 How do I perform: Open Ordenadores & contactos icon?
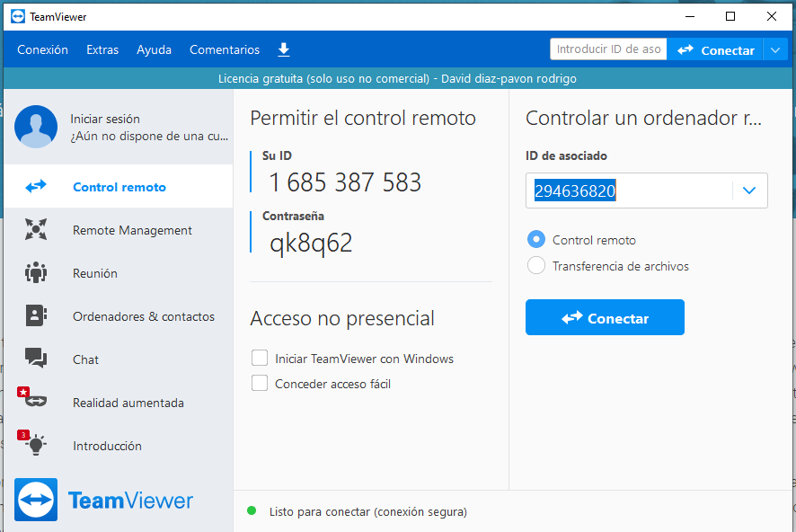pos(36,316)
